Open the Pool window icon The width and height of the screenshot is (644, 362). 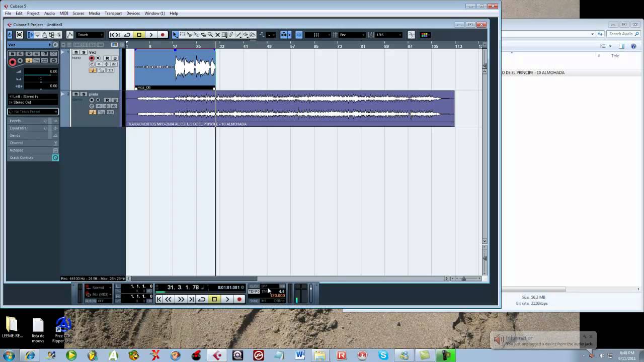click(x=51, y=35)
